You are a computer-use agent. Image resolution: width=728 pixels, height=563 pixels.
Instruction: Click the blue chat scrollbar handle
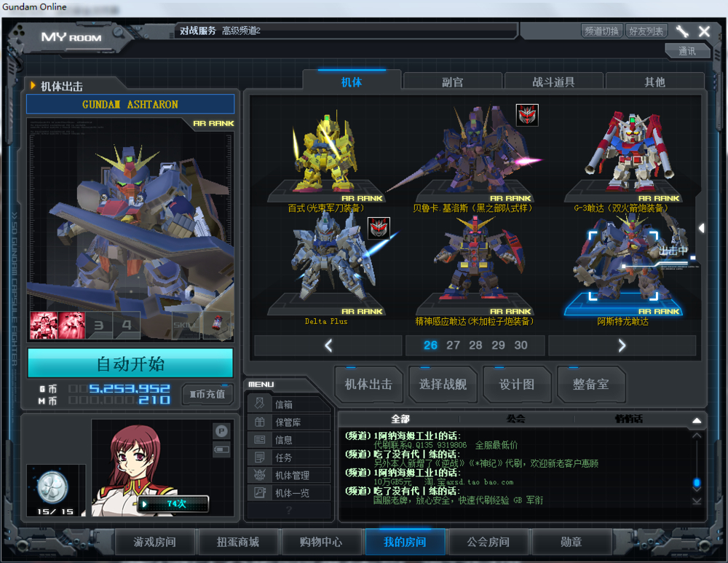pos(697,483)
